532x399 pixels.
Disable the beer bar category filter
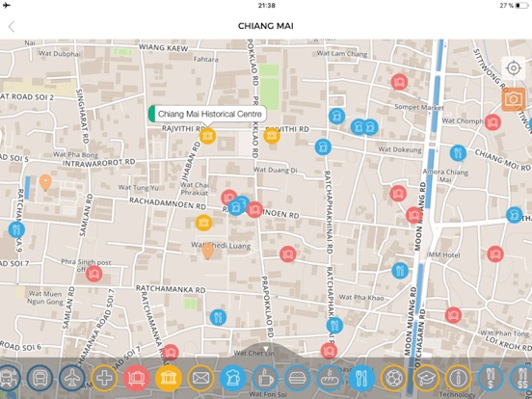coord(233,378)
